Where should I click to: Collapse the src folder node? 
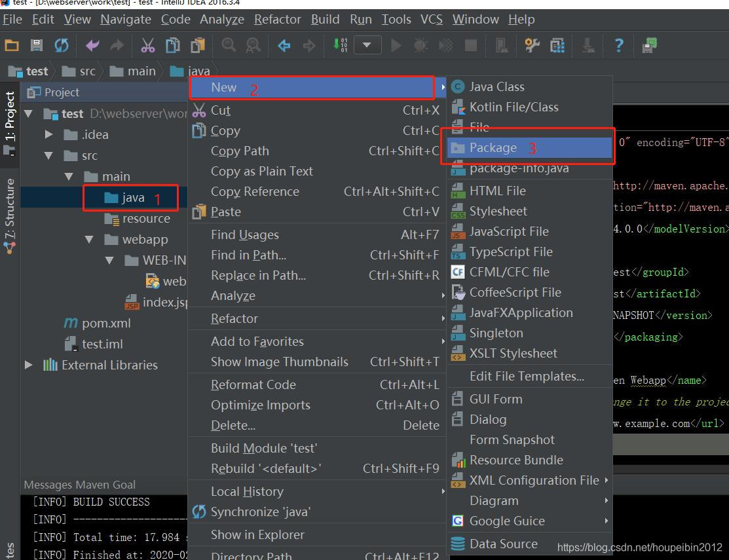point(48,156)
